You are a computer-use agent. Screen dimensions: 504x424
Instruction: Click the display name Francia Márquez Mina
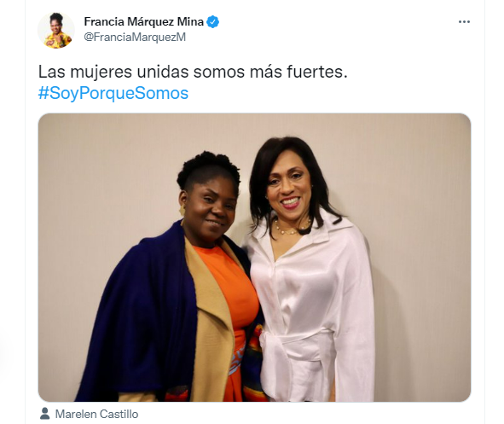(143, 21)
